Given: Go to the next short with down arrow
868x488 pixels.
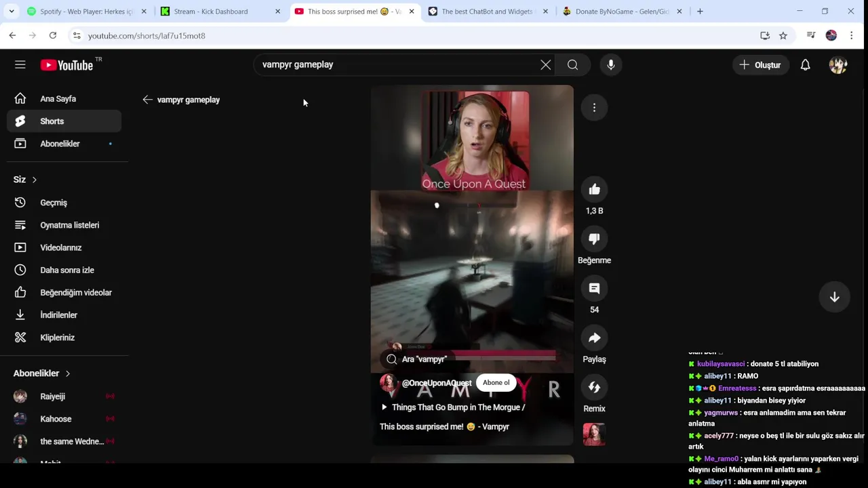Looking at the screenshot, I should click(x=835, y=297).
